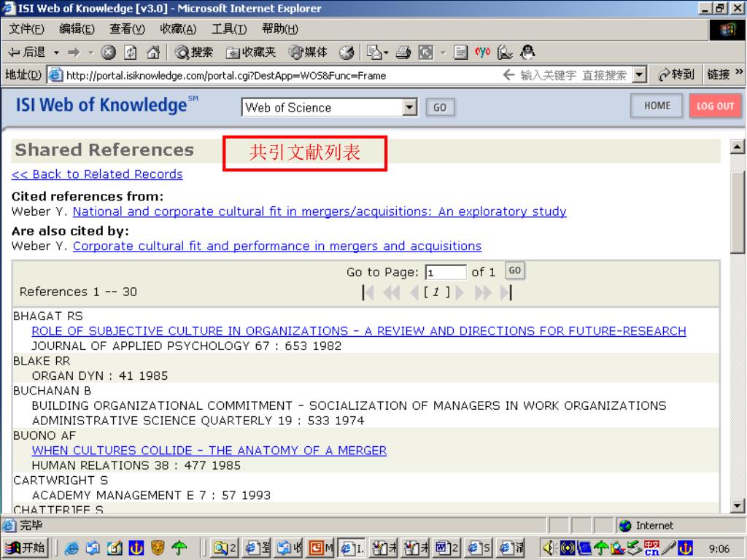Click GO next to the page number field

pos(514,271)
